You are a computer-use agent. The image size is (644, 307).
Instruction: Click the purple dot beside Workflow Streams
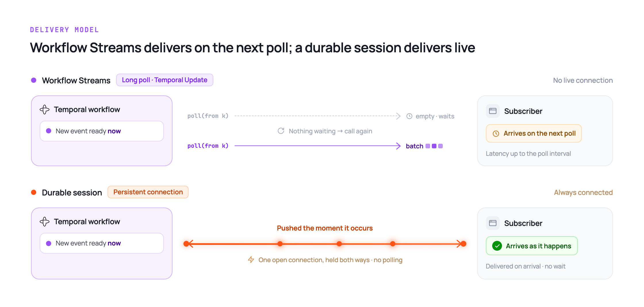[x=34, y=80]
